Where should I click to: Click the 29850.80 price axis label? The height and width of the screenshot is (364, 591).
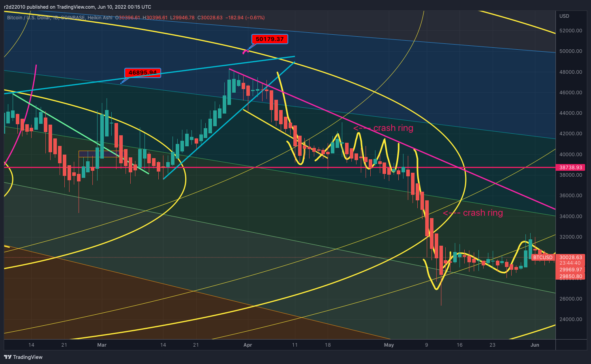[x=571, y=276]
